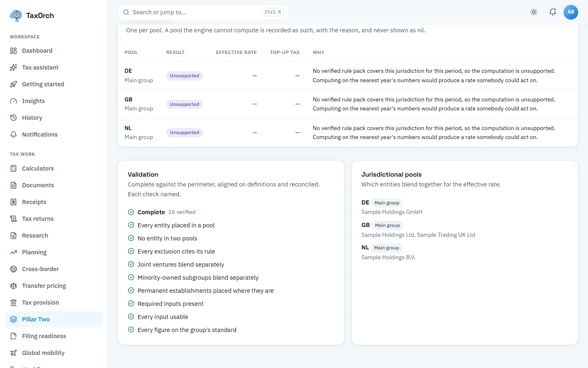This screenshot has width=588, height=368.
Task: Click 'Sample Holdings Ltd, Sample Trading UK Ltd'
Action: coord(418,235)
